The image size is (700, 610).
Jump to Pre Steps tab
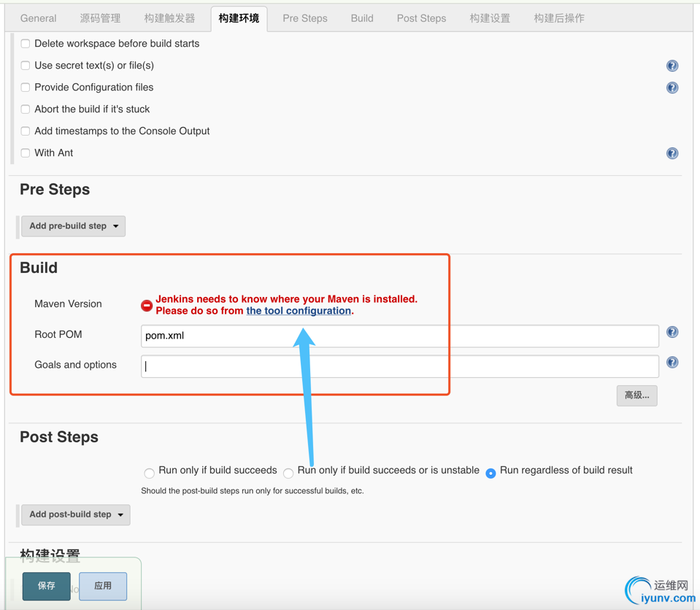(x=305, y=18)
